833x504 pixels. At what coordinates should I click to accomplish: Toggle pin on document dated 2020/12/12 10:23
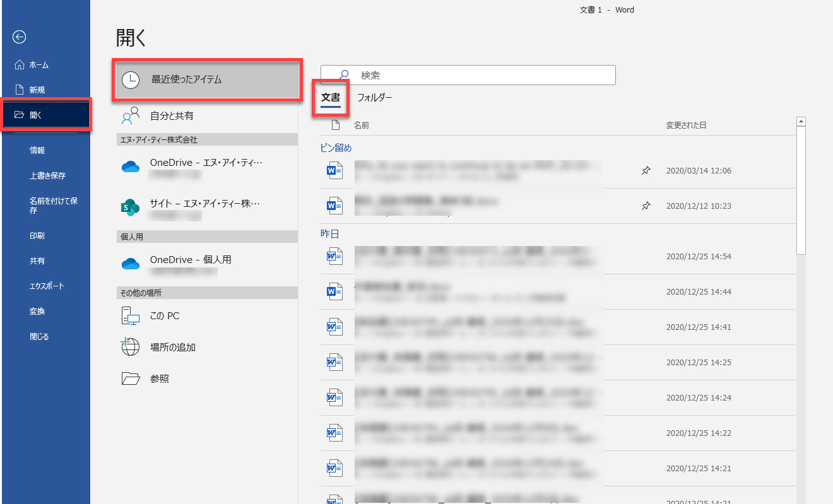(x=646, y=206)
